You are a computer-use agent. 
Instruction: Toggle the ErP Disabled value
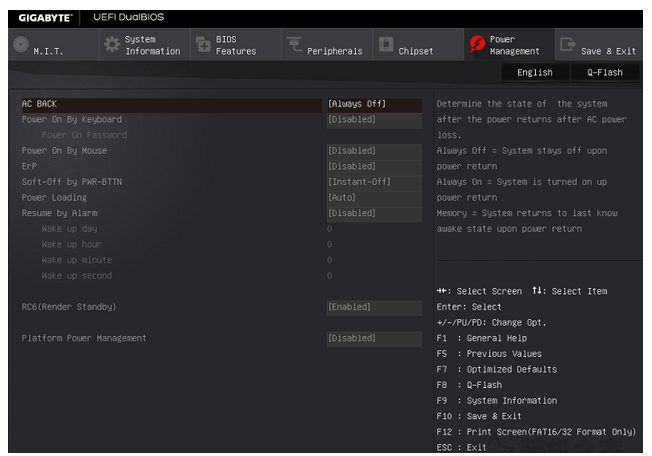pyautogui.click(x=373, y=166)
